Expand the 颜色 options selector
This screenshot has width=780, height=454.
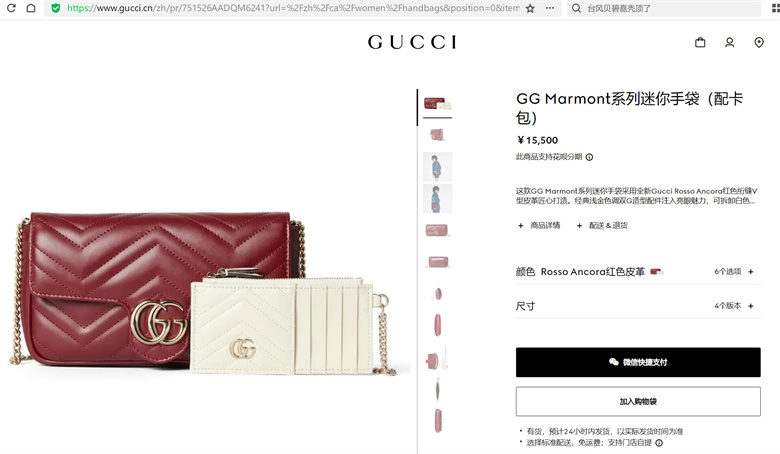click(638, 272)
